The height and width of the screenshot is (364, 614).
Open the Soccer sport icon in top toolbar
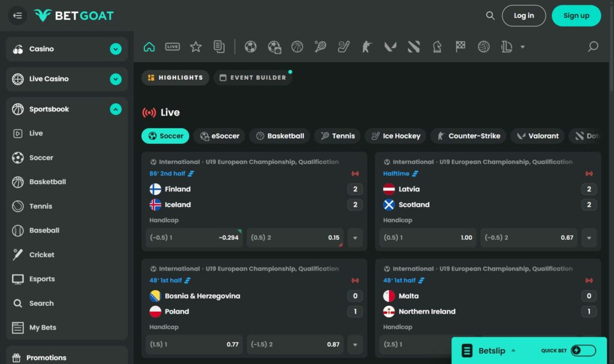pyautogui.click(x=250, y=46)
